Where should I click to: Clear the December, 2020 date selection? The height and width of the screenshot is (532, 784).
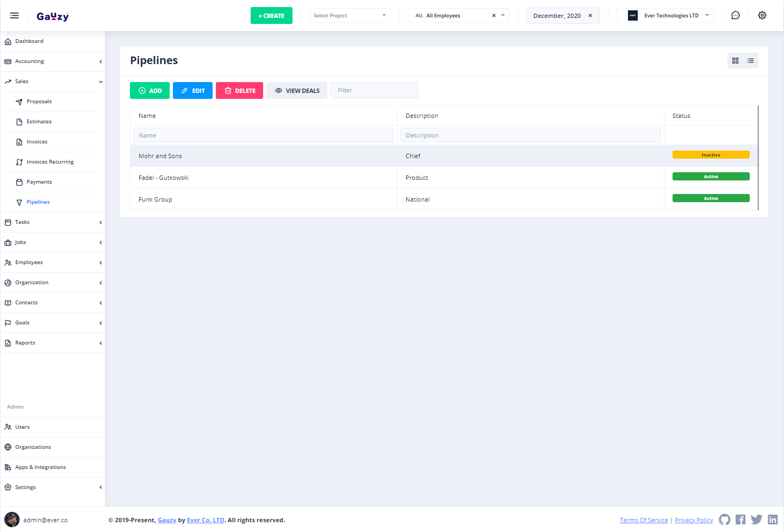(x=590, y=16)
